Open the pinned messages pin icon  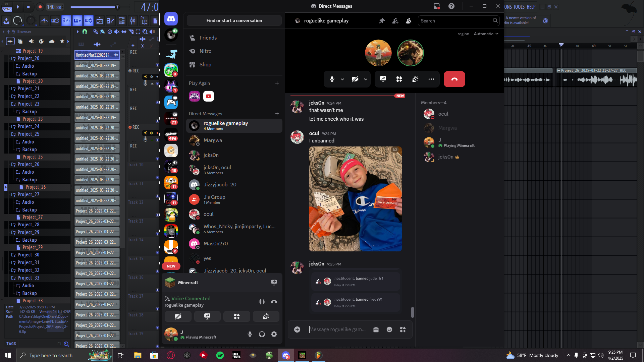(x=382, y=21)
